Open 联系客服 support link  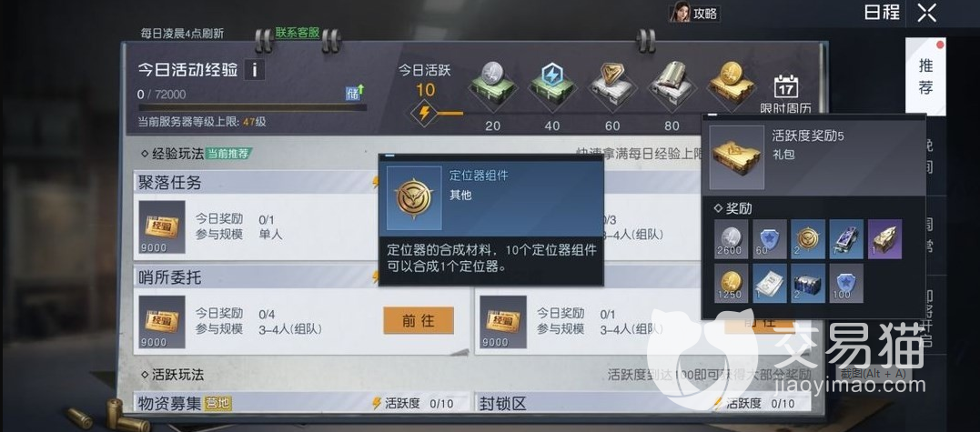(x=298, y=33)
